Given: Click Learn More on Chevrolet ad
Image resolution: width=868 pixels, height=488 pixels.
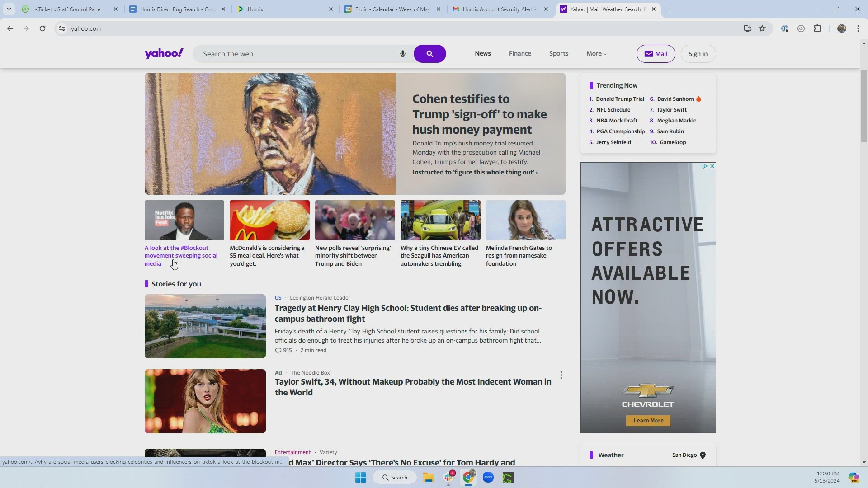Looking at the screenshot, I should tap(648, 421).
